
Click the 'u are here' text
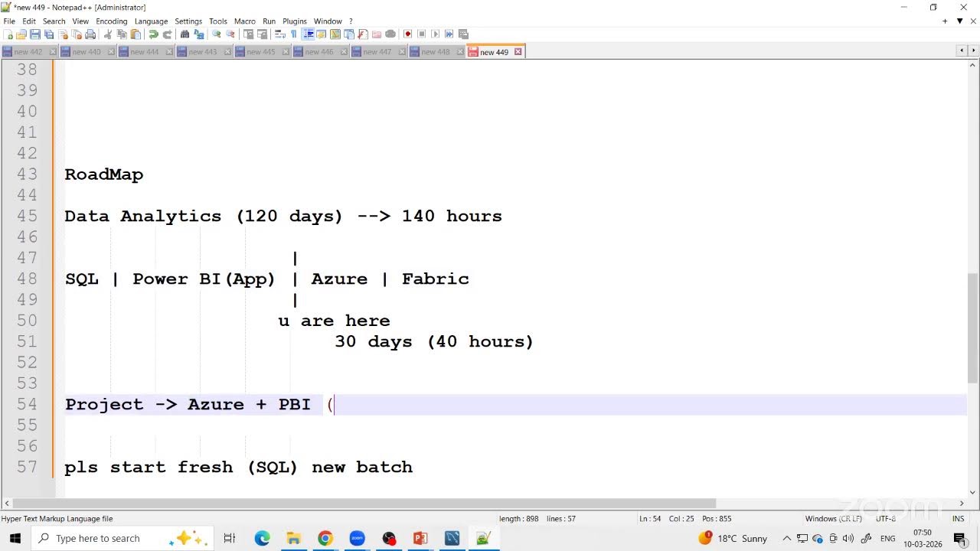pyautogui.click(x=334, y=321)
